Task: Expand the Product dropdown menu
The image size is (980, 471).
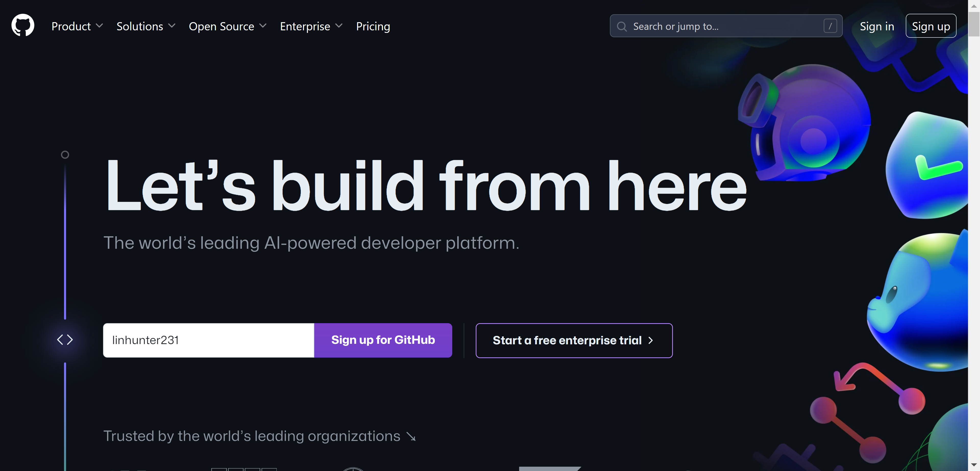Action: (77, 26)
